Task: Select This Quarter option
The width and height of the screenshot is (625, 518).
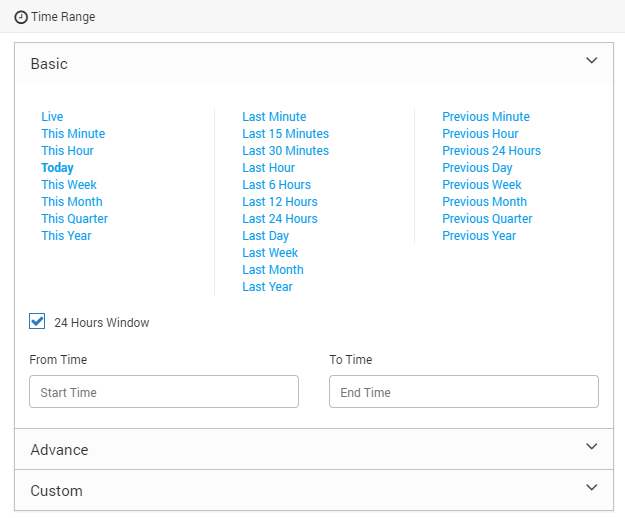Action: tap(75, 219)
